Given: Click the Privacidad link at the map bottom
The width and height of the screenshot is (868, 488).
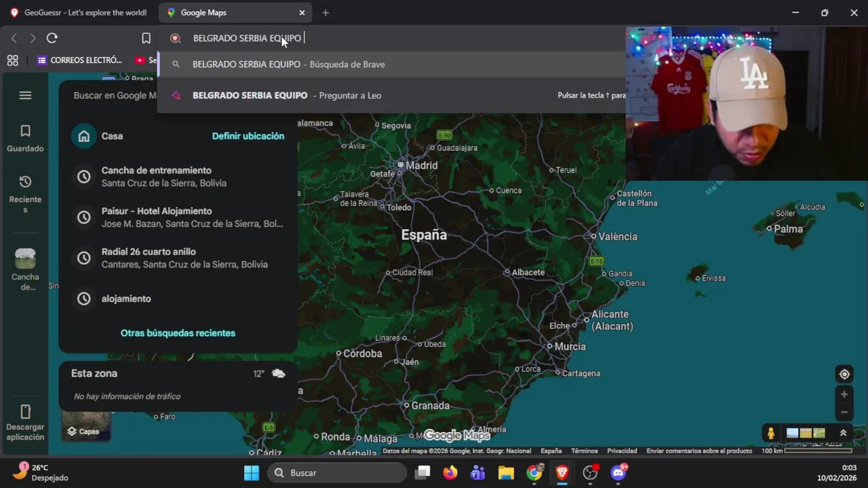Looking at the screenshot, I should point(622,451).
